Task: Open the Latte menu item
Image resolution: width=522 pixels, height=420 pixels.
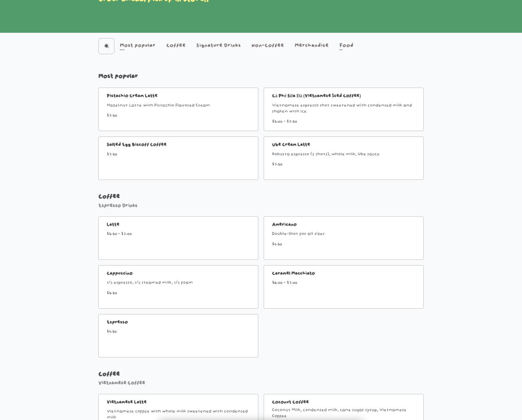Action: (178, 238)
